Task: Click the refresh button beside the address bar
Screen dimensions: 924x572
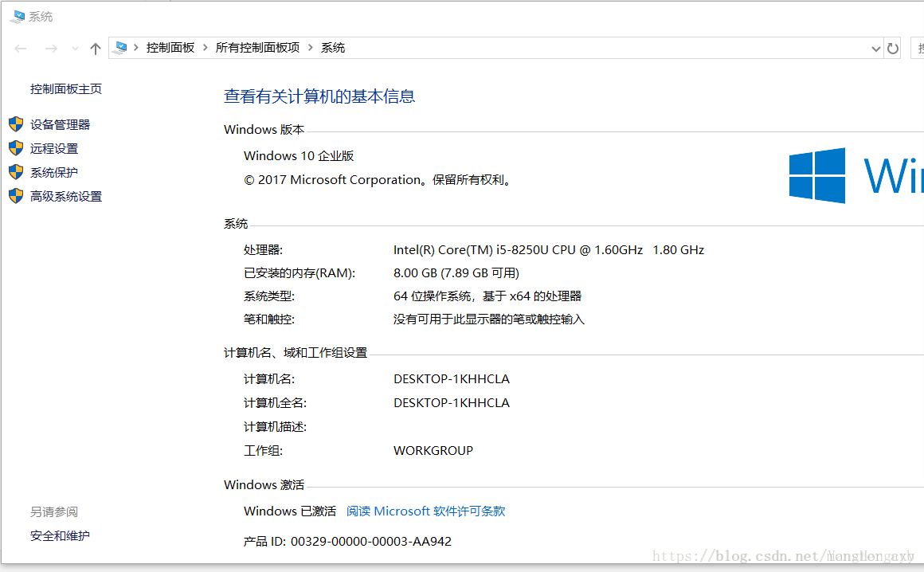Action: click(893, 49)
